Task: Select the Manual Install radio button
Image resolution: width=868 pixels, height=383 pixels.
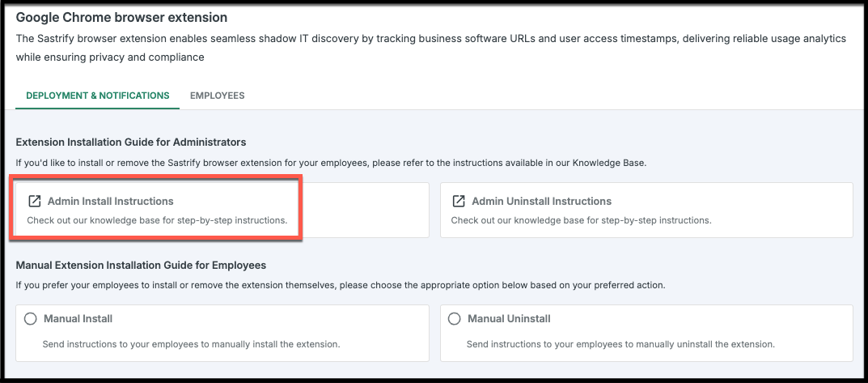Action: tap(31, 319)
